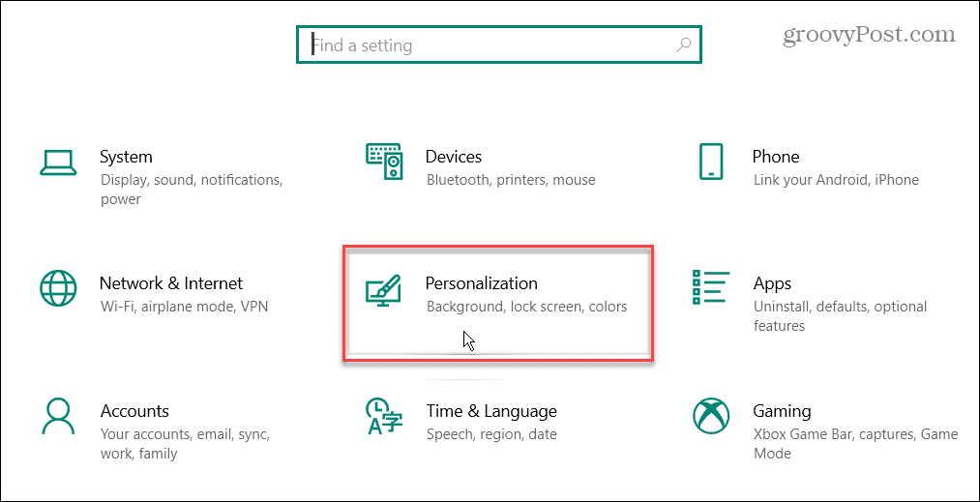980x502 pixels.
Task: Open the Accounts label
Action: pyautogui.click(x=134, y=411)
